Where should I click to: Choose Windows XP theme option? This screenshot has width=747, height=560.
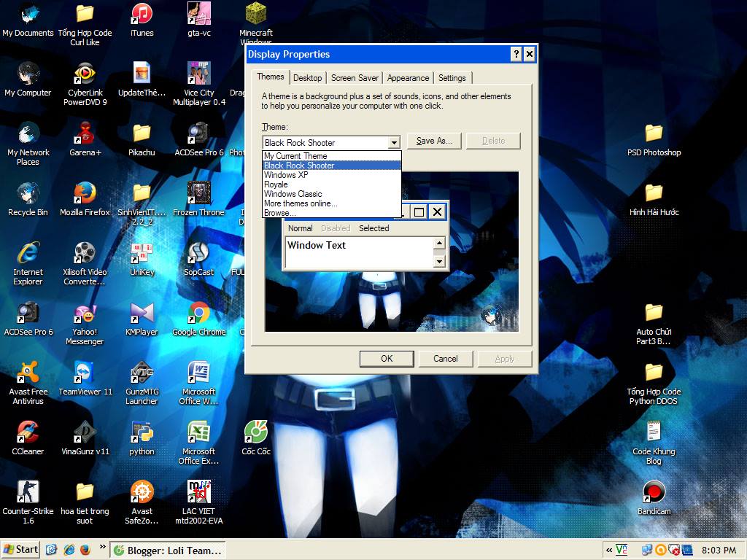click(332, 175)
